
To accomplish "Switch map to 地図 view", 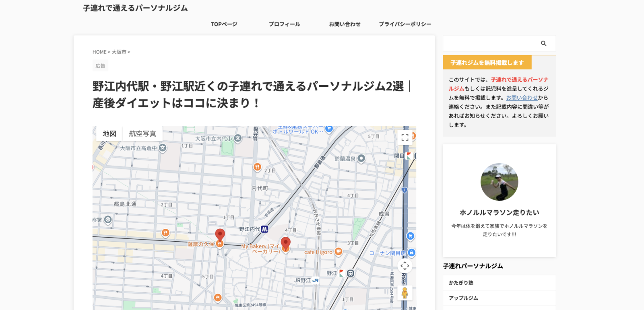I will [x=109, y=133].
